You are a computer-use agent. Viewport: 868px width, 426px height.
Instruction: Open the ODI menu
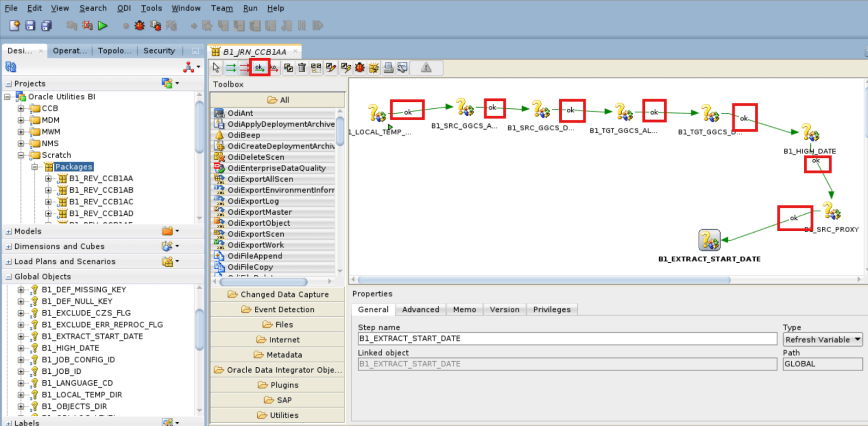click(123, 8)
